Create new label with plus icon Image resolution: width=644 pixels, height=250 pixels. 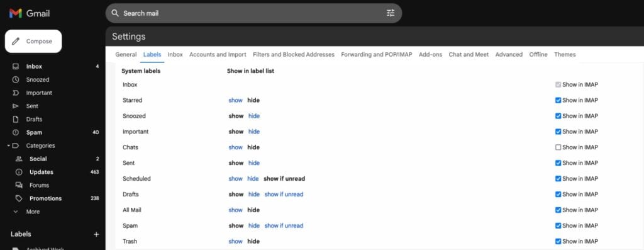(x=96, y=234)
